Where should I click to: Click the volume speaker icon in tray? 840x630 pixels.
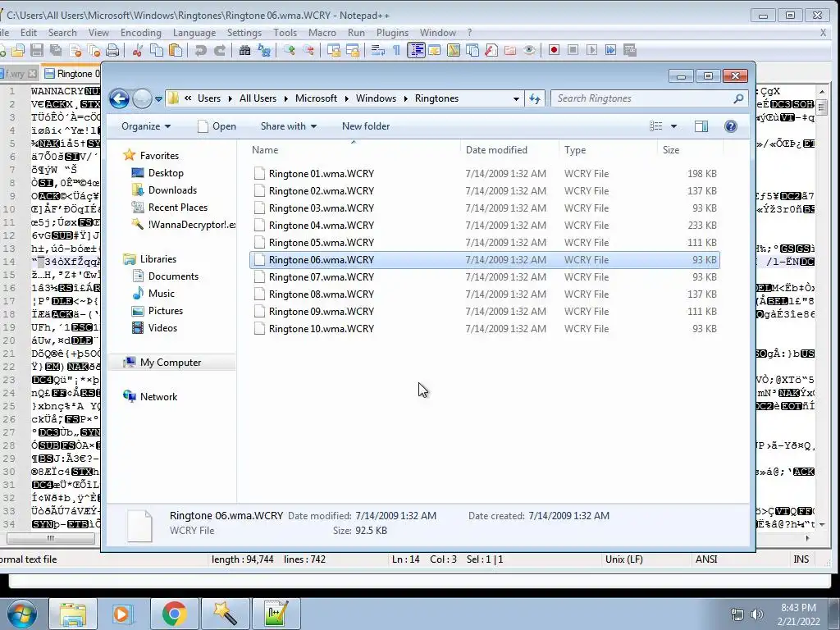pyautogui.click(x=757, y=614)
